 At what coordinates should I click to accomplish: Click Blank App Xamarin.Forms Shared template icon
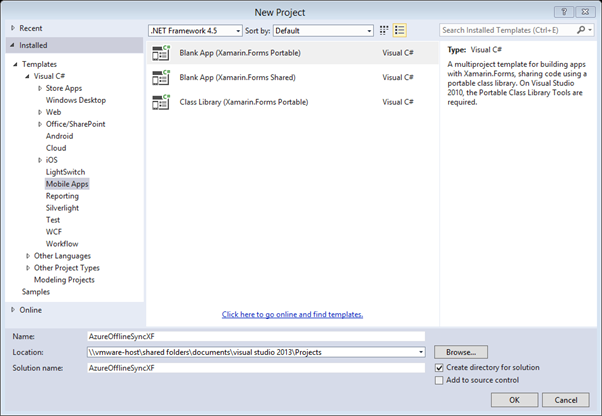point(160,78)
